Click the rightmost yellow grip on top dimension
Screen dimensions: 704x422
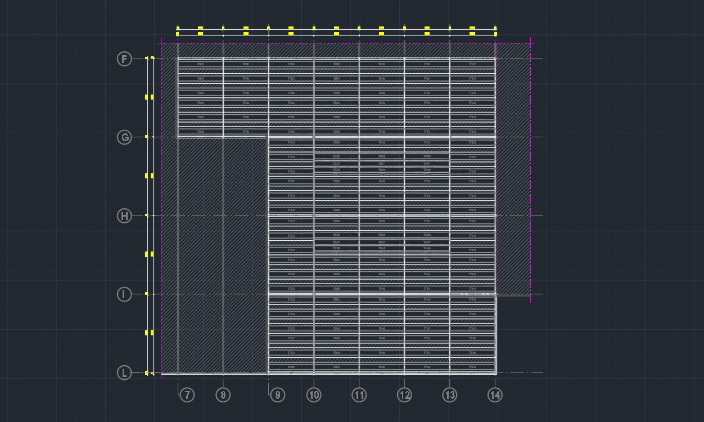tap(496, 31)
